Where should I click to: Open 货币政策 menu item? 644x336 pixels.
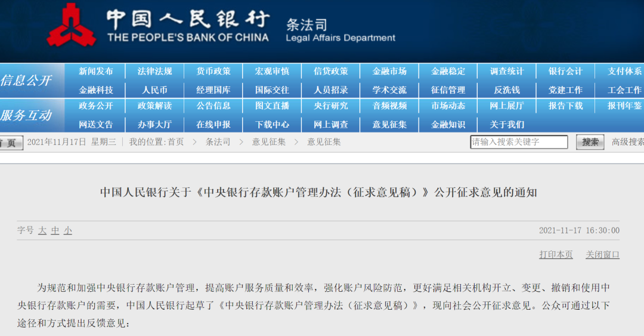click(x=213, y=71)
